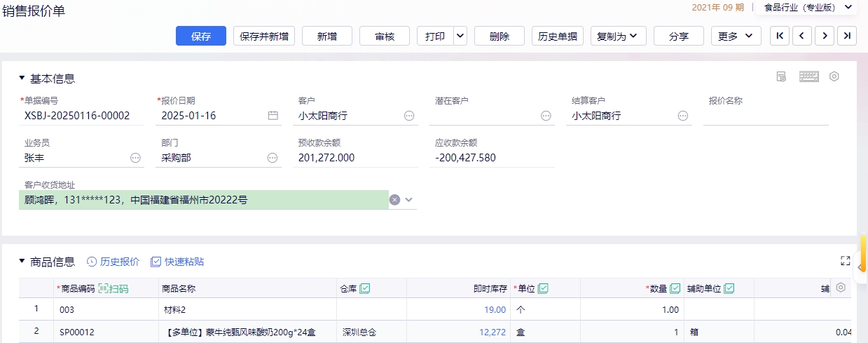This screenshot has width=868, height=343.
Task: Click the 报价名称 input field
Action: pyautogui.click(x=766, y=116)
